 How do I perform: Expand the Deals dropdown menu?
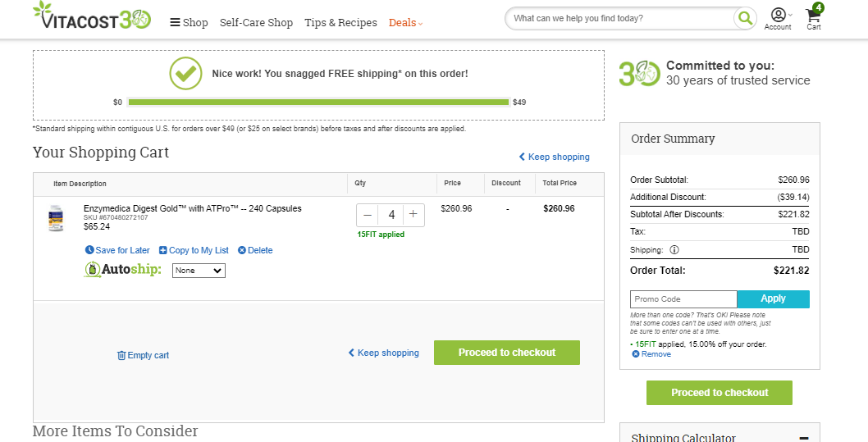pos(406,23)
